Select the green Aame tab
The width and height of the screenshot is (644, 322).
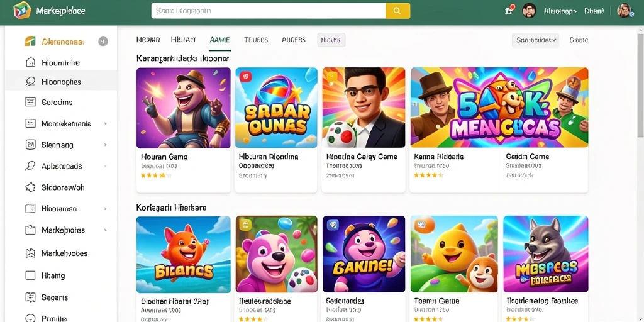(x=219, y=40)
